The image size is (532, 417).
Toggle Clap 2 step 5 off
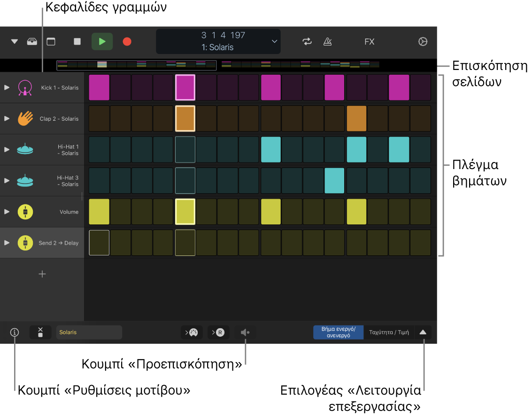pyautogui.click(x=185, y=118)
